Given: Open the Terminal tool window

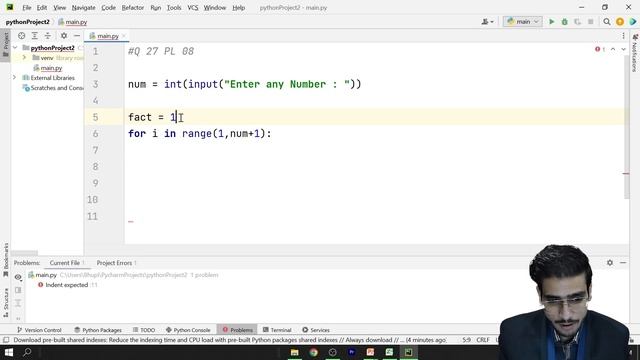Looking at the screenshot, I should point(277,330).
